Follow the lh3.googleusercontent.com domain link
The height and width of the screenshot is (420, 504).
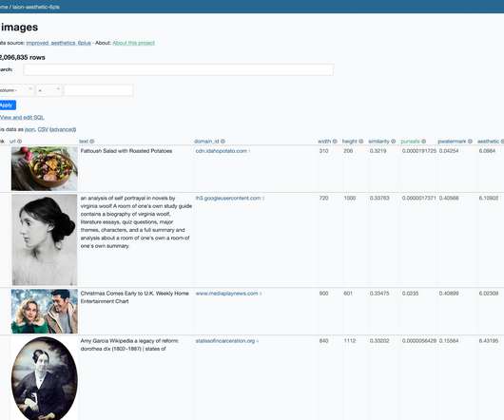coord(228,198)
